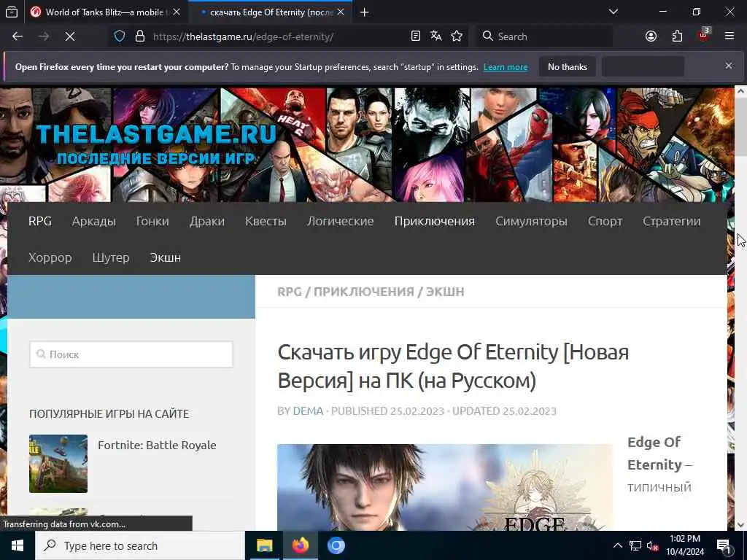This screenshot has width=747, height=560.
Task: Dismiss startup prompt with No thanks
Action: click(568, 67)
